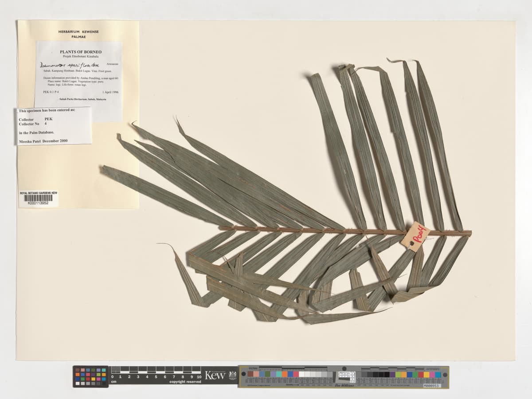532x399 pixels.
Task: Click 'Projek Etnobotani Kinabalu' subtitle
Action: pyautogui.click(x=81, y=57)
